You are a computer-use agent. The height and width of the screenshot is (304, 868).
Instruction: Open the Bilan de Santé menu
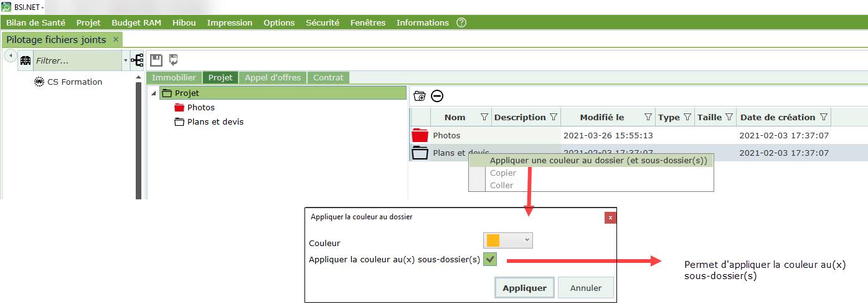(x=35, y=22)
